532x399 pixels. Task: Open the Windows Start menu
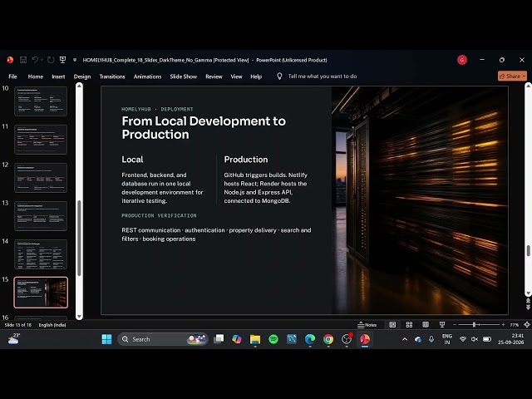[106, 339]
